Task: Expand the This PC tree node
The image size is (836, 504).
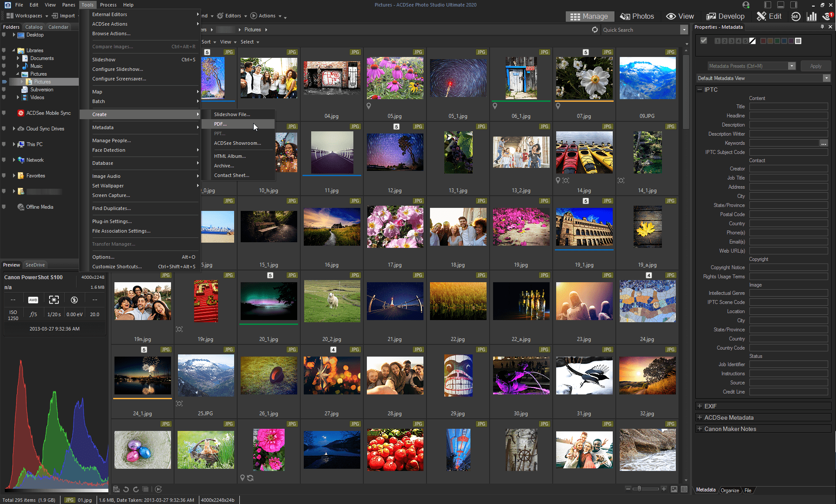Action: tap(14, 144)
